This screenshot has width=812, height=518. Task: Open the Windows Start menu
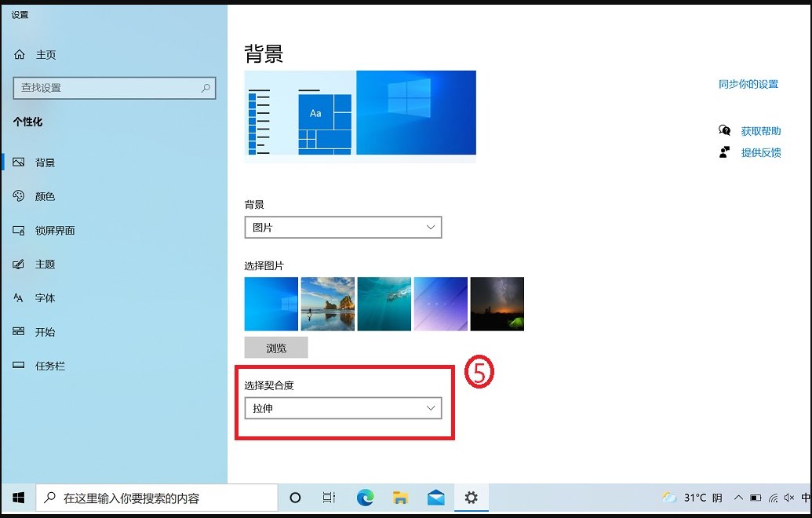point(17,498)
